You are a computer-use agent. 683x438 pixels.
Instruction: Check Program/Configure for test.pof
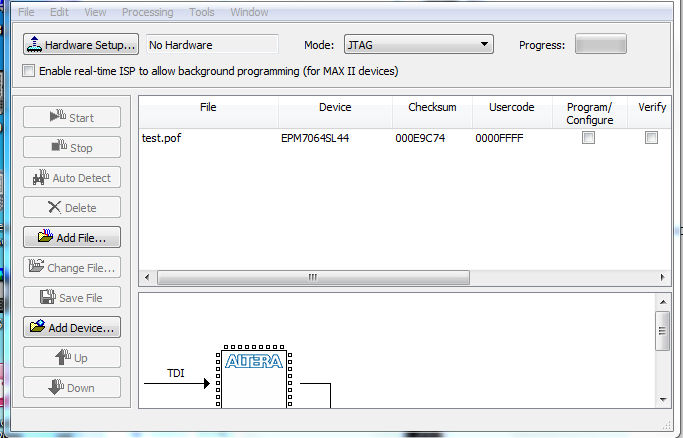588,138
